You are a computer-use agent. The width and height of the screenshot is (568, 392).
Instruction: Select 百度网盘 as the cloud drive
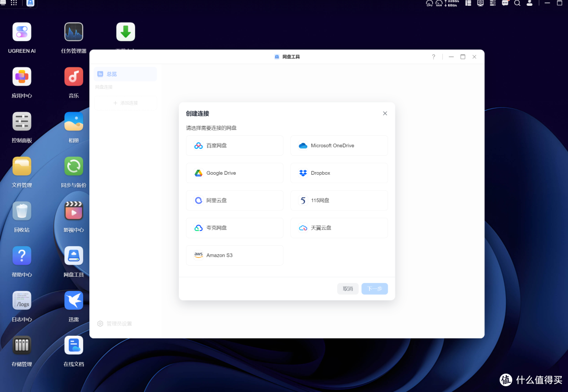pos(235,146)
